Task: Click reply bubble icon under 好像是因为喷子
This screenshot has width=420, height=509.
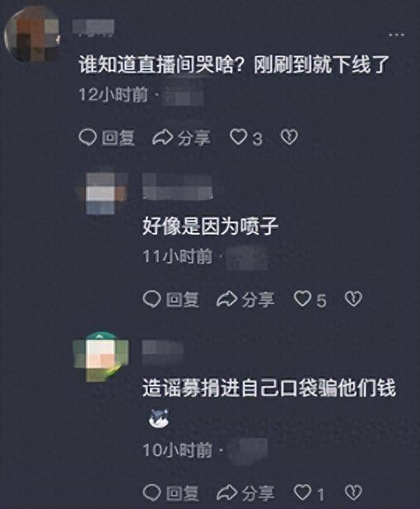Action: pos(152,298)
